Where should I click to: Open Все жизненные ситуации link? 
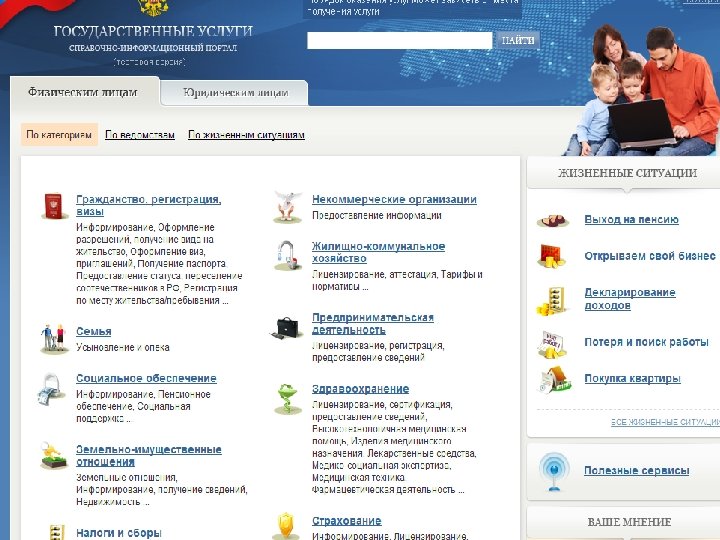tap(665, 422)
